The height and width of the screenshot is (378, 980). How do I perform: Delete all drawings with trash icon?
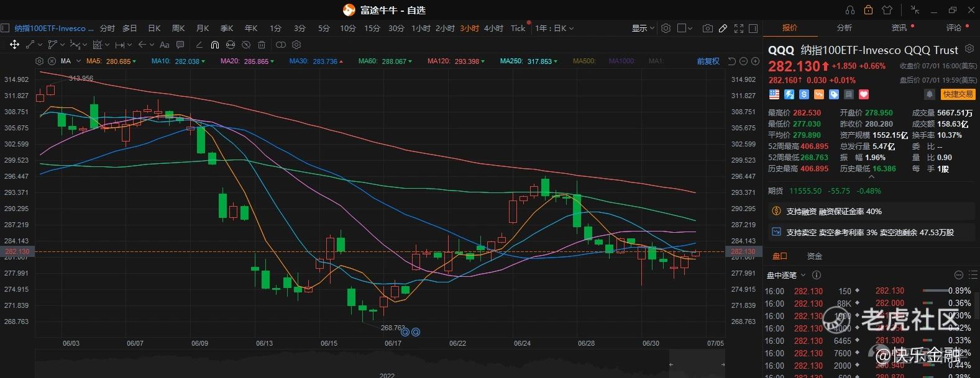pos(262,45)
